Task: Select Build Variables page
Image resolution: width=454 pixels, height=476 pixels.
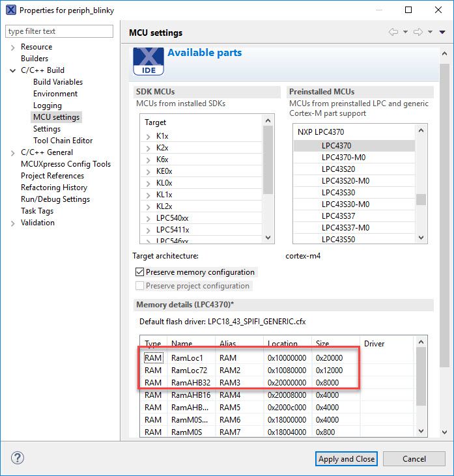Action: point(58,82)
